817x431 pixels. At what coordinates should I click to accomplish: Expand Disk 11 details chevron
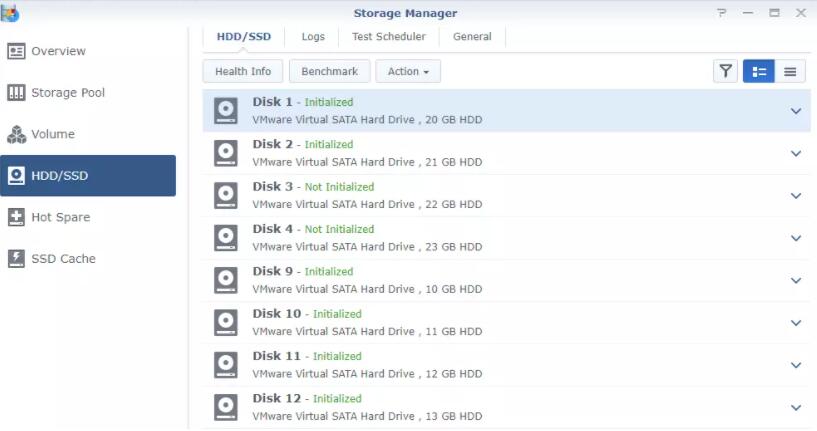pos(796,365)
